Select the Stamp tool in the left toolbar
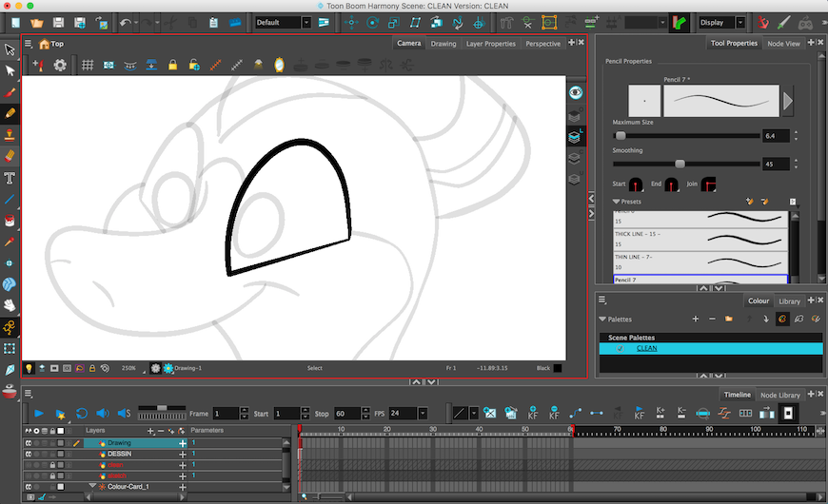This screenshot has height=504, width=828. point(10,135)
